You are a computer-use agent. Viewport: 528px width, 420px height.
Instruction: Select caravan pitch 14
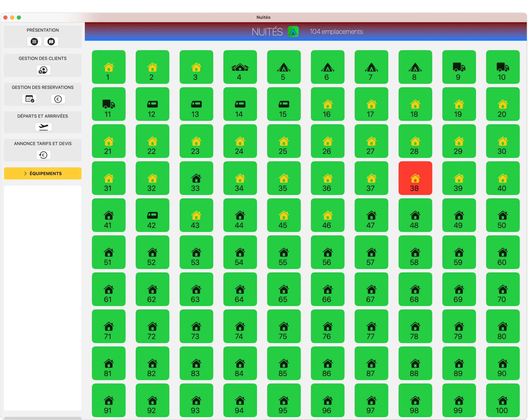coord(240,104)
